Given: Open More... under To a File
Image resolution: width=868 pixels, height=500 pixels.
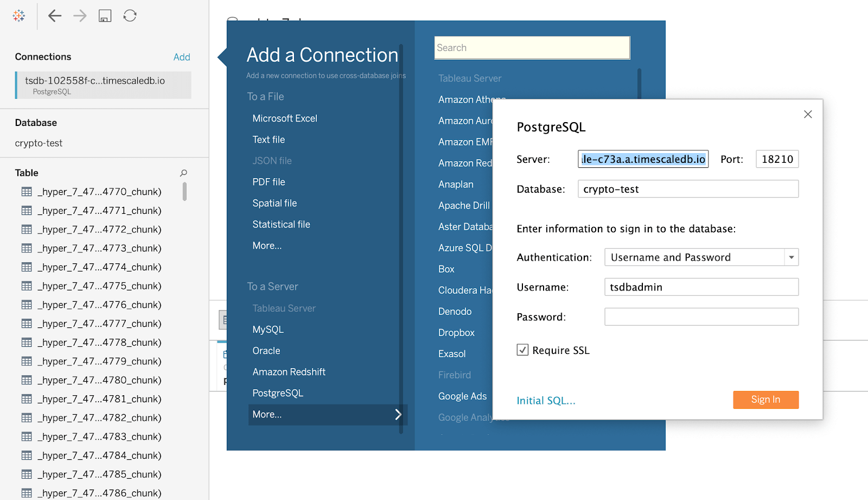Looking at the screenshot, I should [267, 245].
